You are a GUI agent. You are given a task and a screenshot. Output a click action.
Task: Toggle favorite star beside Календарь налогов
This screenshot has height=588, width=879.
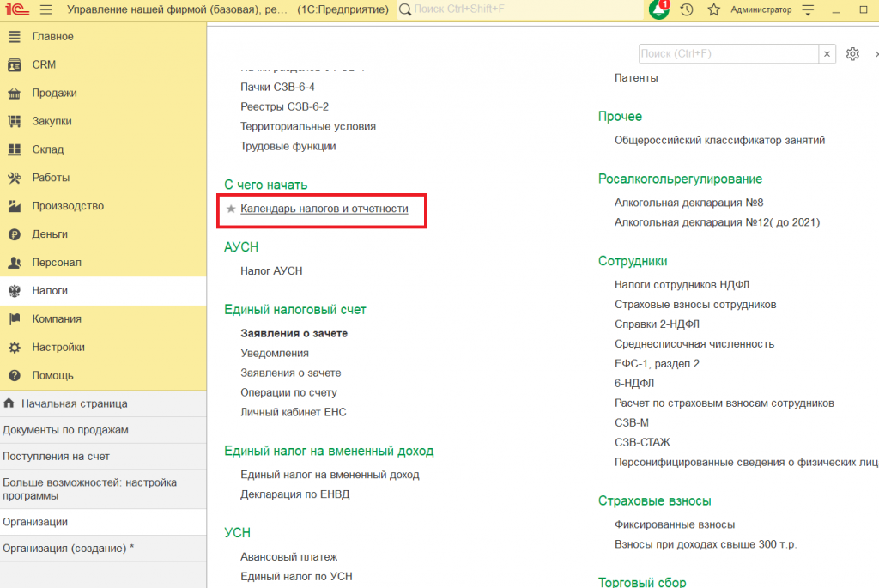(230, 209)
